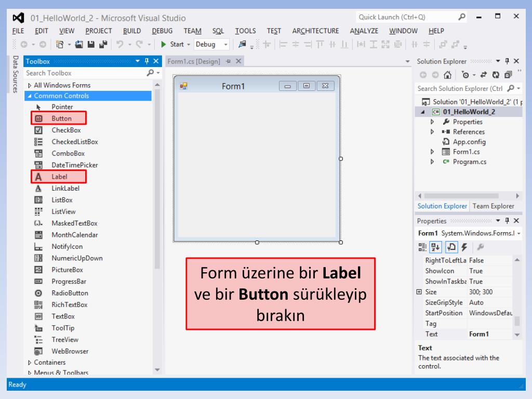Open the BUILD menu
This screenshot has width=532, height=399.
[131, 31]
